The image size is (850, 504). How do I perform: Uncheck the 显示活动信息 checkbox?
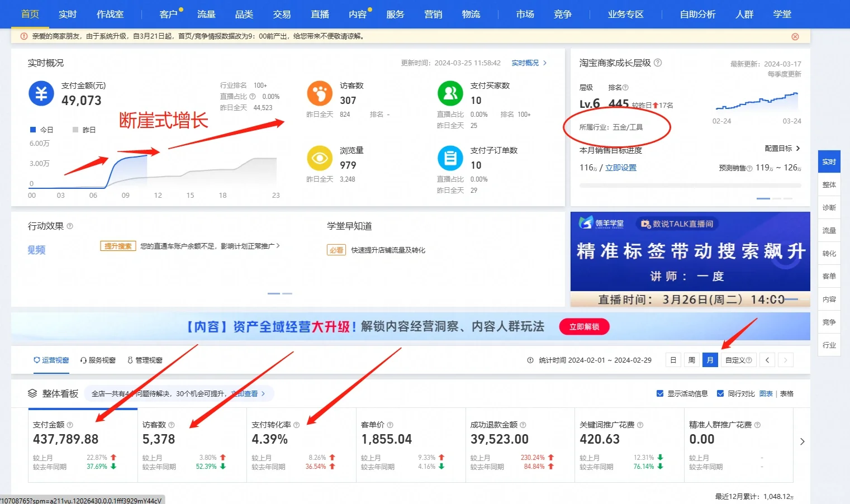click(660, 393)
